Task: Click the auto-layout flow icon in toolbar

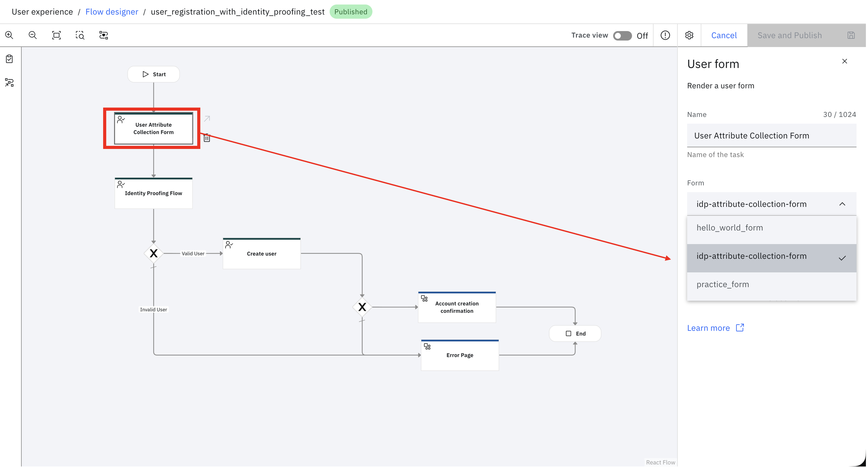Action: point(103,35)
